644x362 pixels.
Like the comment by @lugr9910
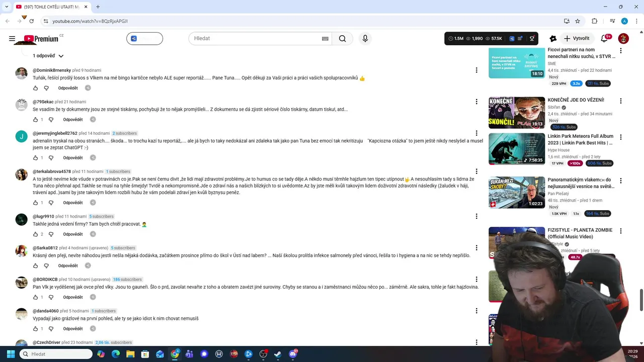tap(35, 234)
